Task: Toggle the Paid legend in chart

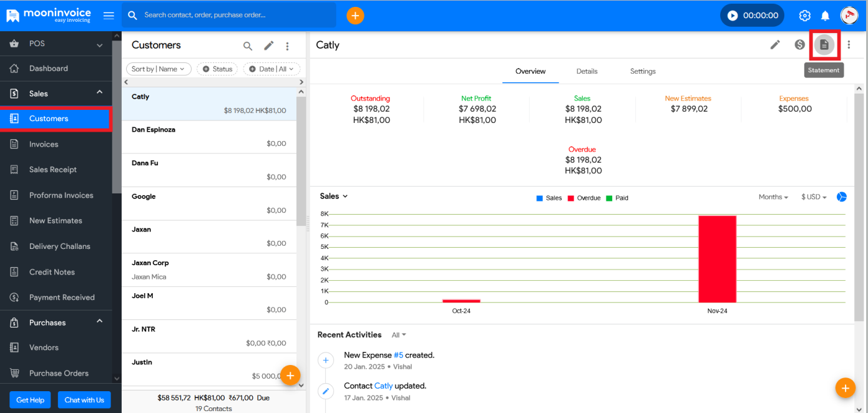Action: coord(617,198)
